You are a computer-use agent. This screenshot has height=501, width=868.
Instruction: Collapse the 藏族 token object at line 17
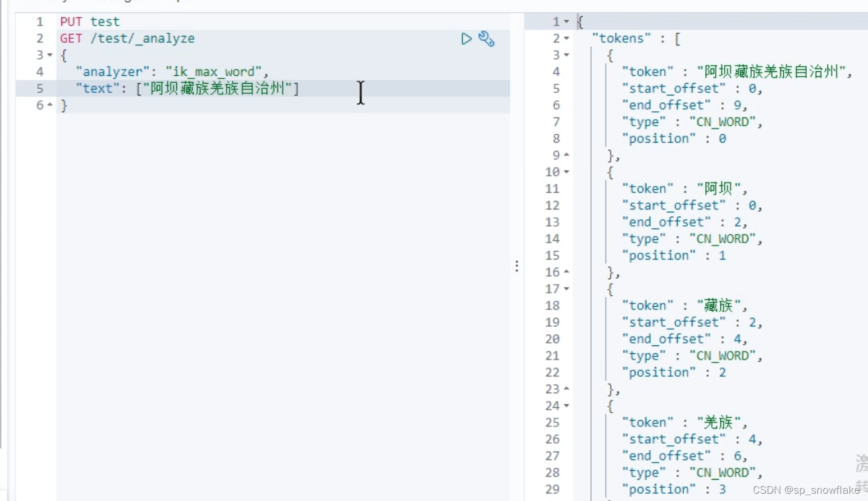pyautogui.click(x=567, y=289)
